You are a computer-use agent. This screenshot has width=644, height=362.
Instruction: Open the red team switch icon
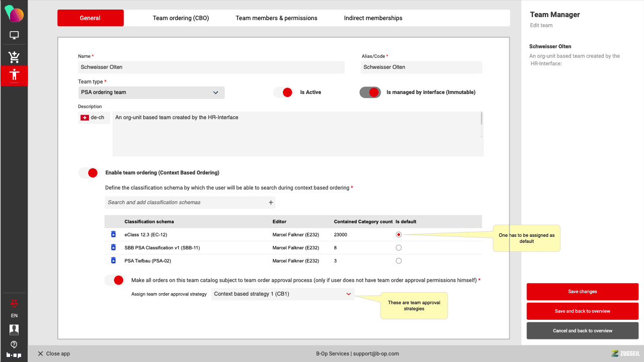coord(14,303)
